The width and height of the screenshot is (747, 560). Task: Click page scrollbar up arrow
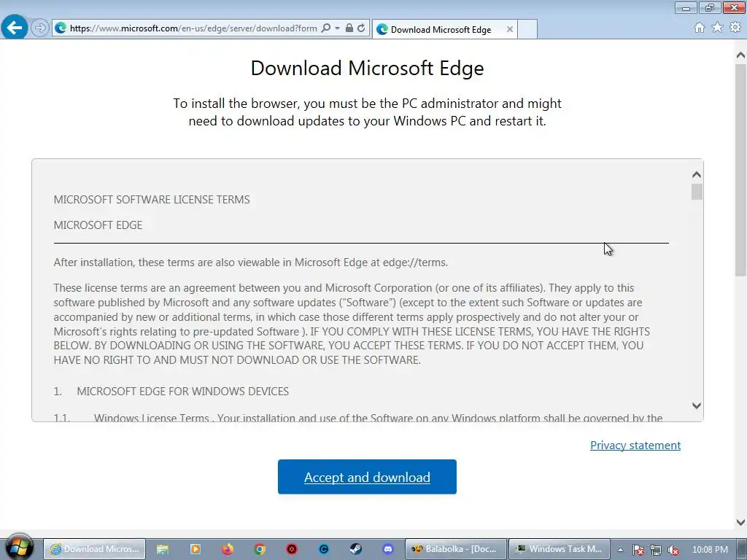click(740, 55)
